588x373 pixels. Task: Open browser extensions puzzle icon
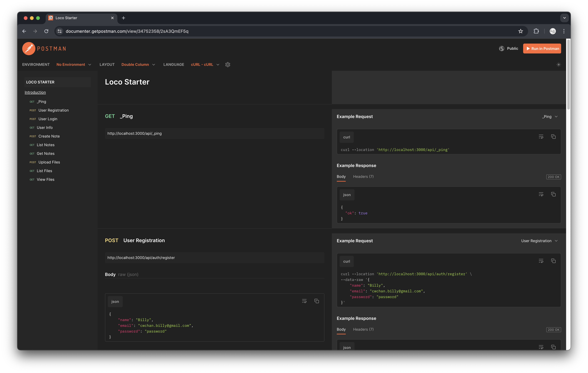536,31
